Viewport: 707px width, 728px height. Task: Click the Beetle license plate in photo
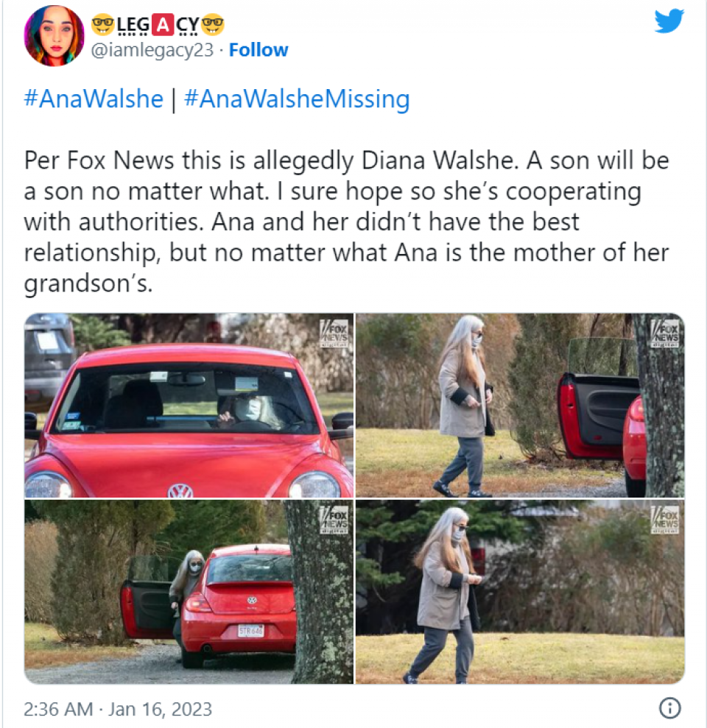pos(251,631)
